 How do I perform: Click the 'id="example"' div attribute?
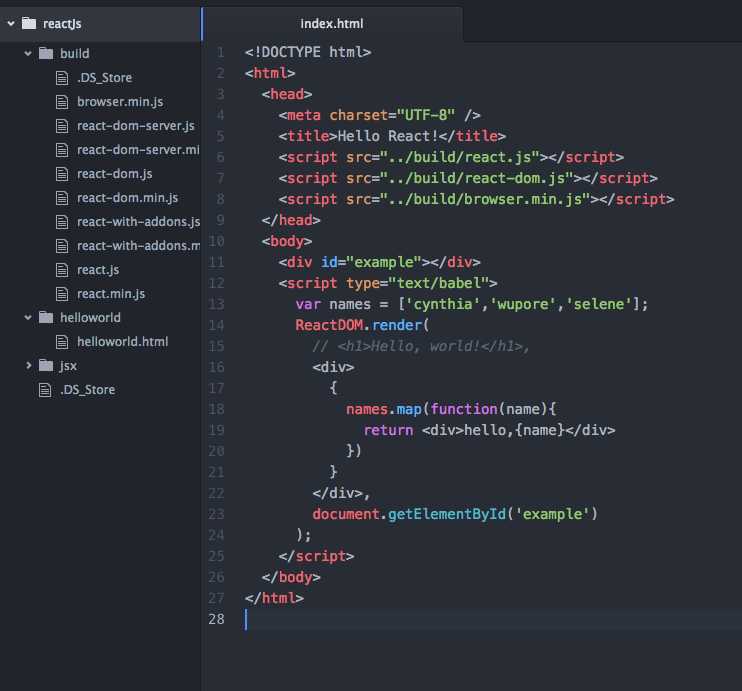[x=371, y=262]
